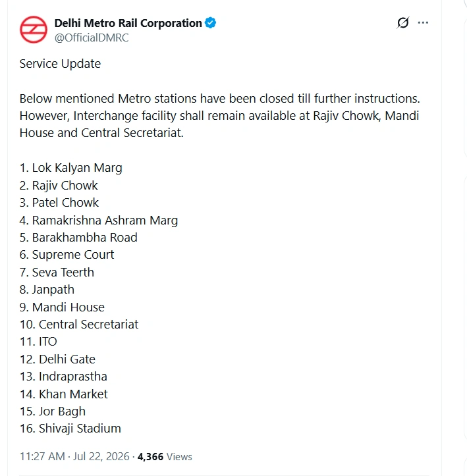
Task: Open Delhi Metro Rail Corporation profile name
Action: (128, 23)
